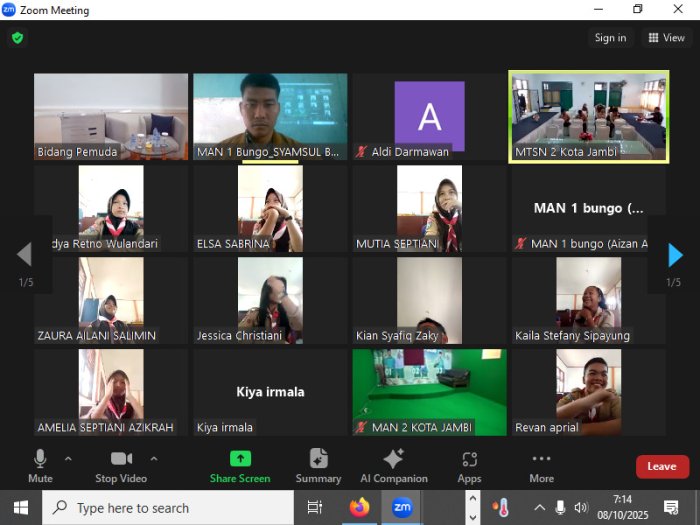Toggle system volume icon in tray
This screenshot has height=525, width=700.
(581, 508)
